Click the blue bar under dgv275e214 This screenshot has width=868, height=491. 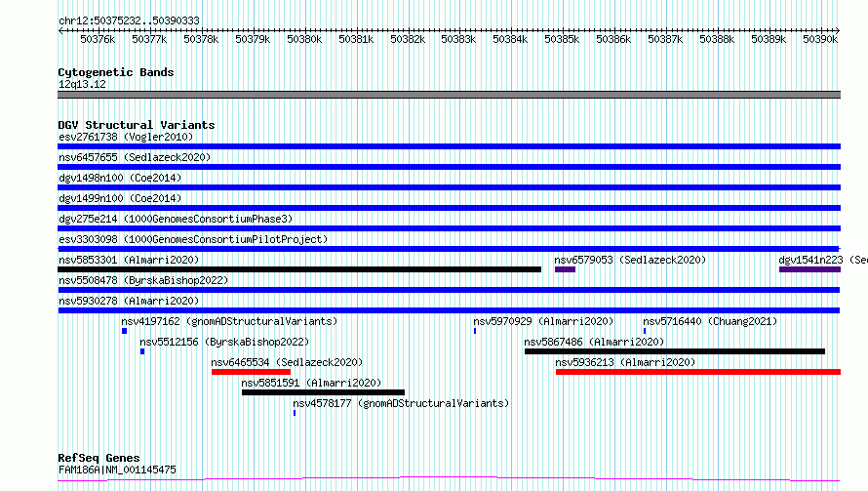pyautogui.click(x=449, y=228)
